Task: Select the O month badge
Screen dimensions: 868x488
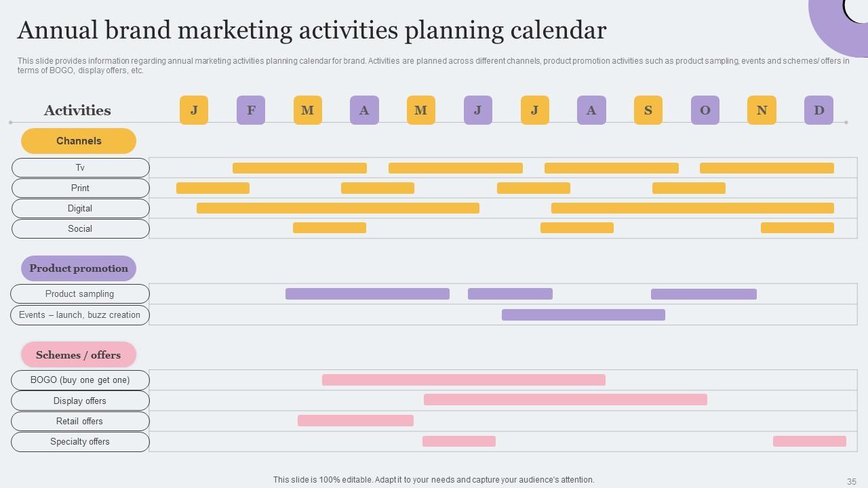Action: point(705,110)
